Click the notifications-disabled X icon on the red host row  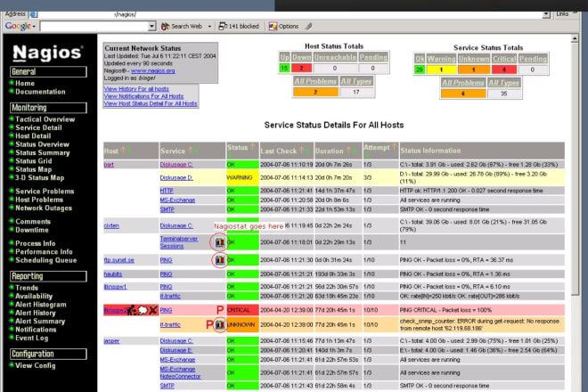click(x=153, y=310)
